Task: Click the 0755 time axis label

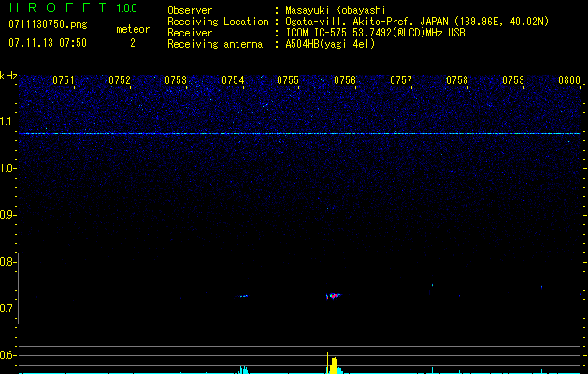Action: point(288,80)
